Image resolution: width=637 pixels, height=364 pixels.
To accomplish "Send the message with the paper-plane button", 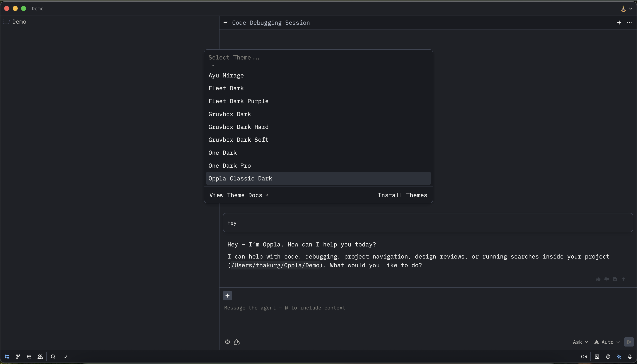I will point(629,342).
